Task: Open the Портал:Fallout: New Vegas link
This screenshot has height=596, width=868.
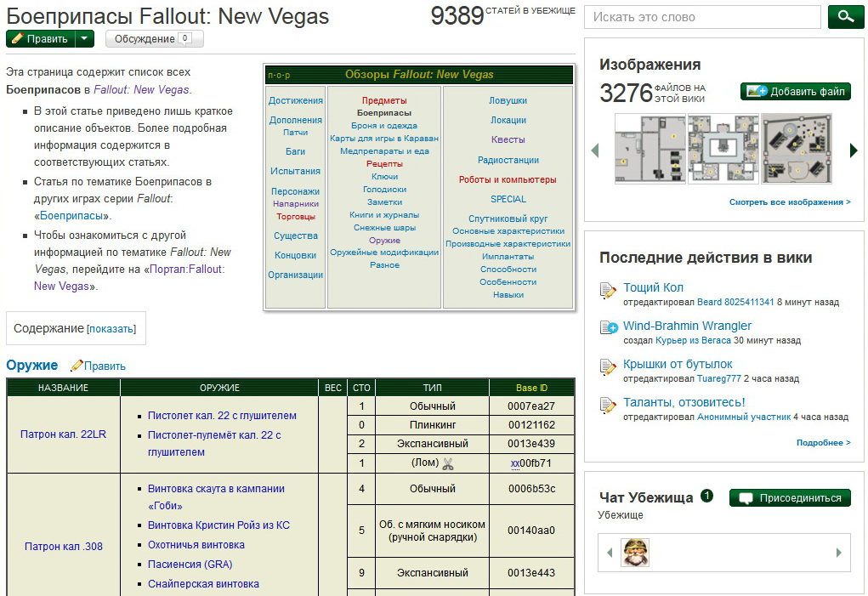Action: click(129, 278)
